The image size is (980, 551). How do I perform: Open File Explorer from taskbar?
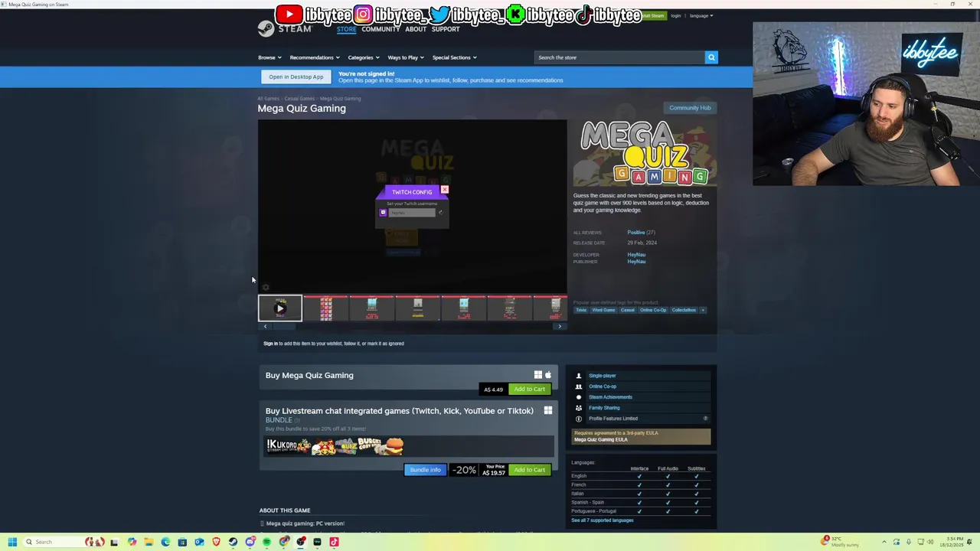point(149,542)
